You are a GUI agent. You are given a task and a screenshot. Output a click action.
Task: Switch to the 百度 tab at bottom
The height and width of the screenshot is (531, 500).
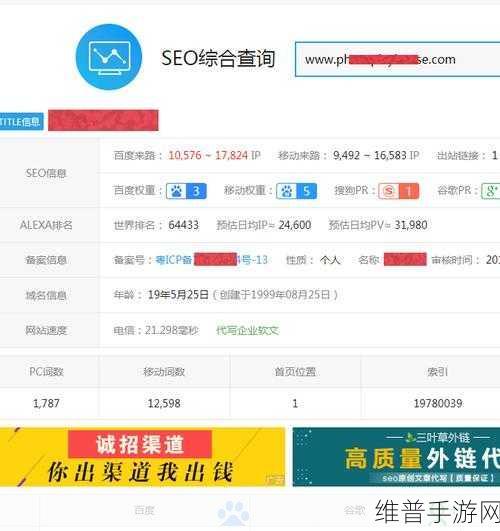point(144,510)
